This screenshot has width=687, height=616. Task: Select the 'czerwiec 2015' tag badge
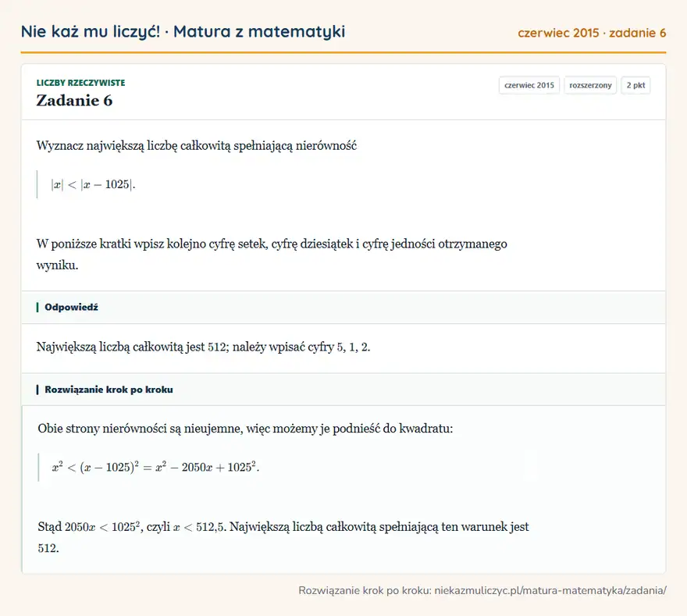tap(529, 85)
